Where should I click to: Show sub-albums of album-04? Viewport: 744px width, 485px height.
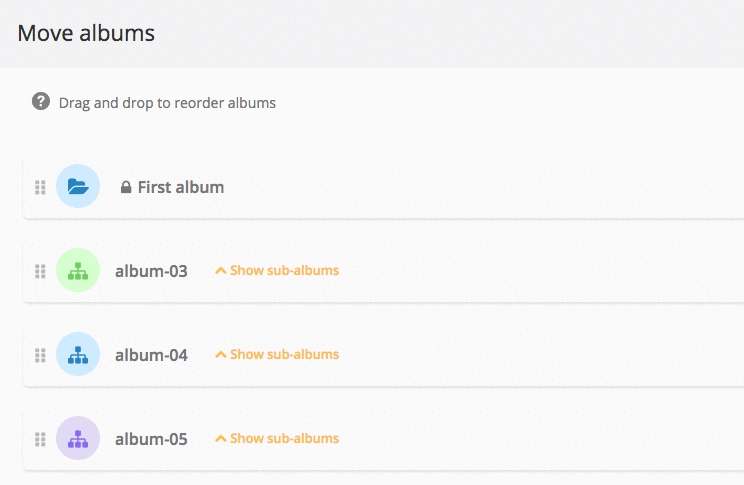pos(277,354)
